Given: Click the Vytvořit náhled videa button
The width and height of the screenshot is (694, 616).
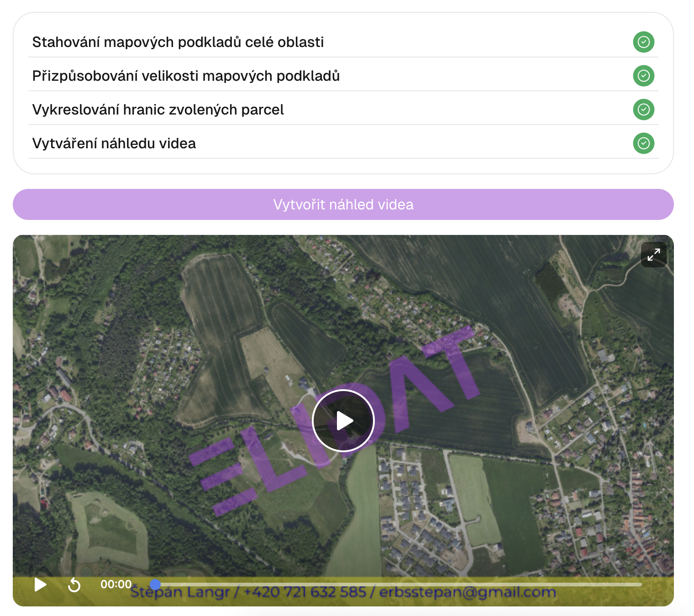Looking at the screenshot, I should (x=343, y=204).
